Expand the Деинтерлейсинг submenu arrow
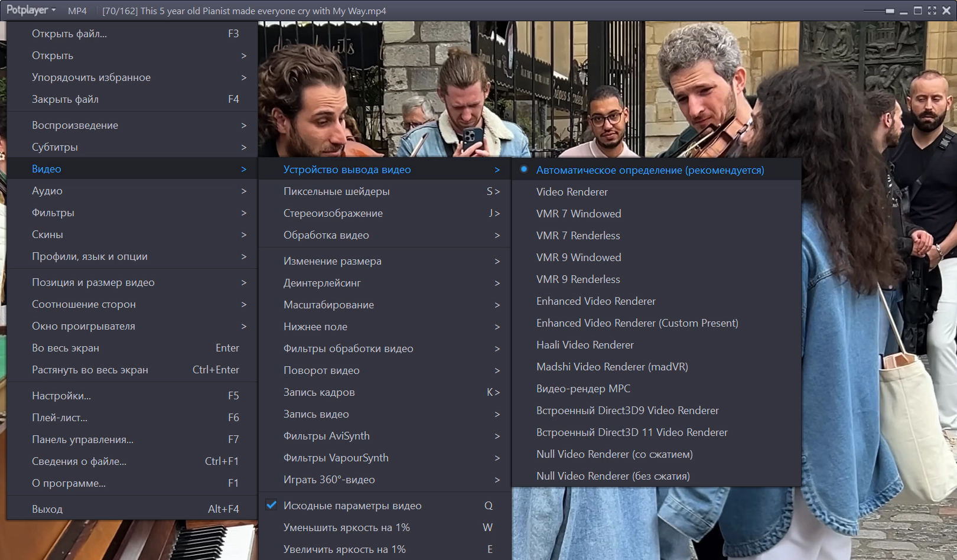 pos(385,283)
